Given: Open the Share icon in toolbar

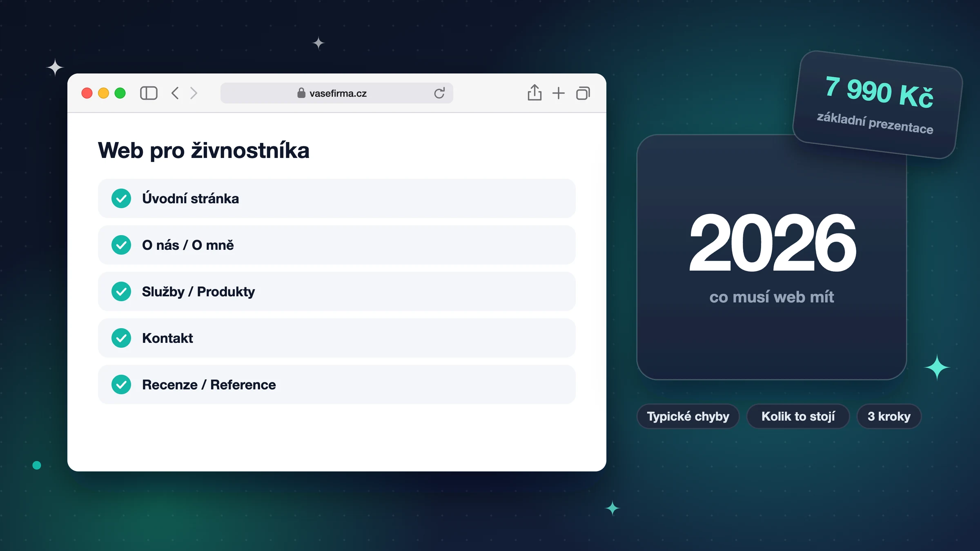Looking at the screenshot, I should click(535, 92).
